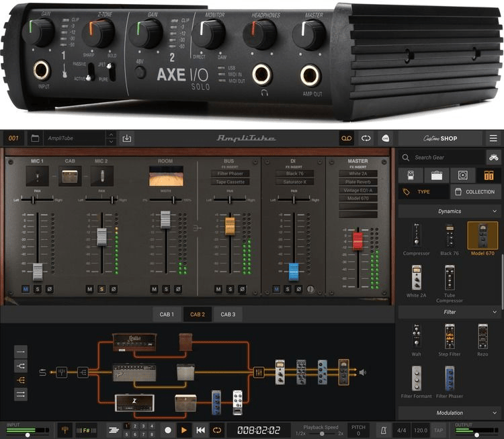Viewport: 504px width, 439px height.
Task: Switch to the CAB 3 tab
Action: point(228,314)
